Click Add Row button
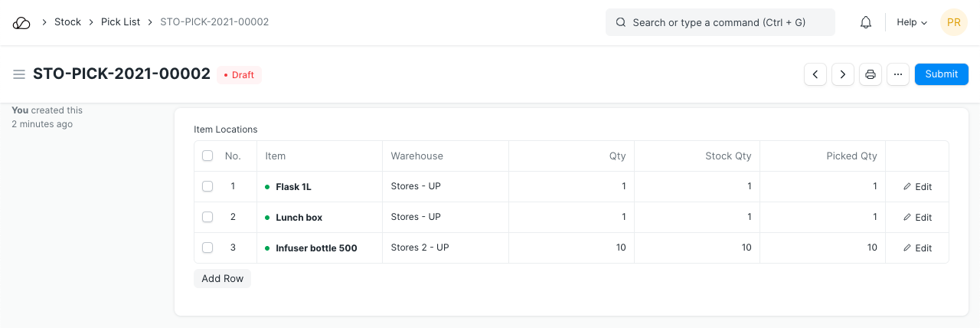 222,279
